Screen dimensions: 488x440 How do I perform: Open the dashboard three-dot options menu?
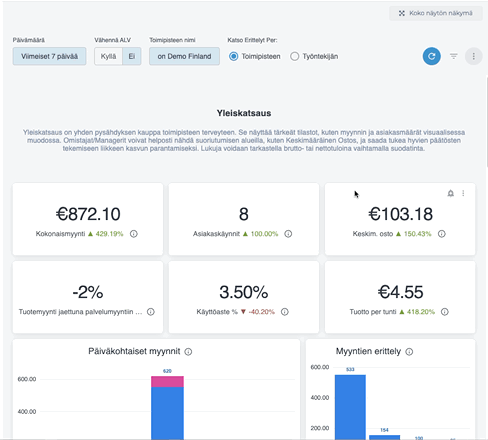474,56
